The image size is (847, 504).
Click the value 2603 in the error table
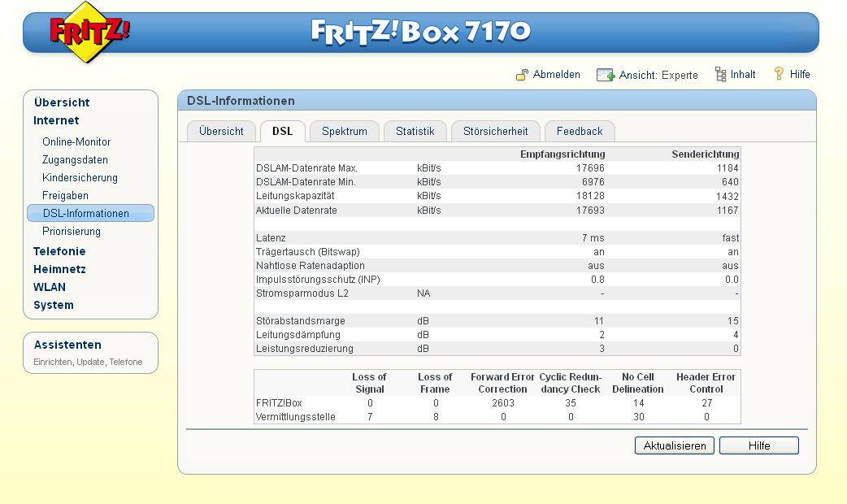pyautogui.click(x=503, y=403)
